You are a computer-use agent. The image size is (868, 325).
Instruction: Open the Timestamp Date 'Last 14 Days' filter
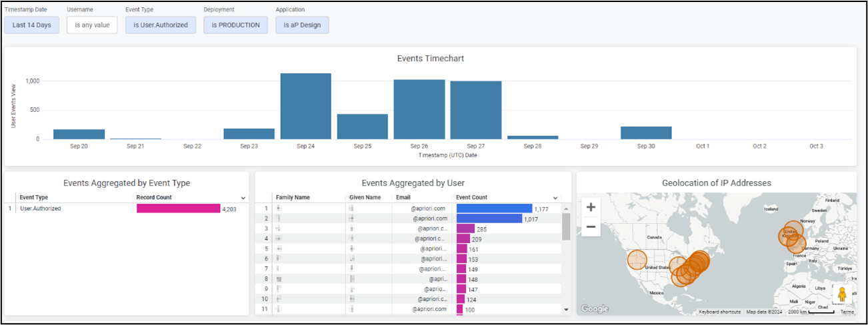(x=31, y=25)
